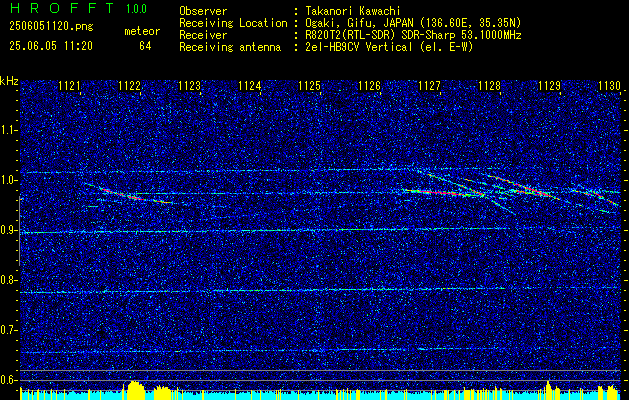Click the 1127 time axis marker
Viewport: 629px width, 400px height.
pyautogui.click(x=429, y=86)
